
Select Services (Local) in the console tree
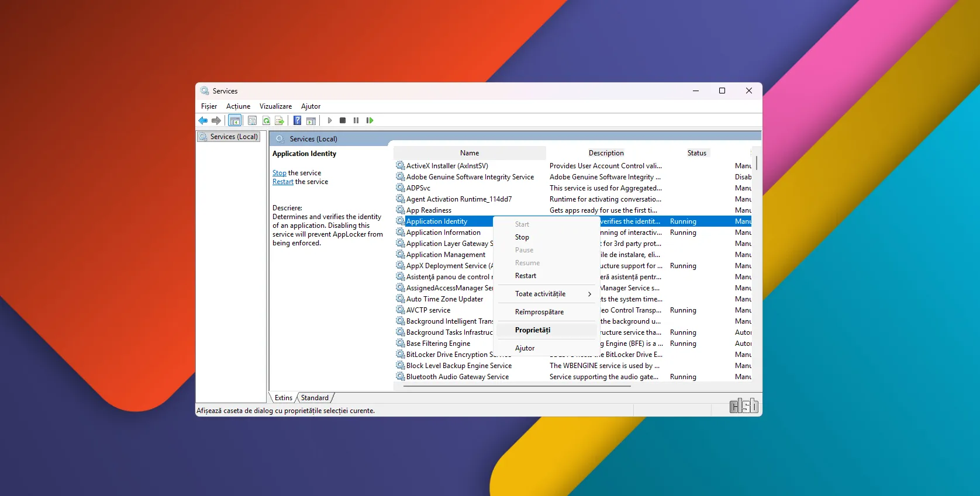(x=229, y=137)
